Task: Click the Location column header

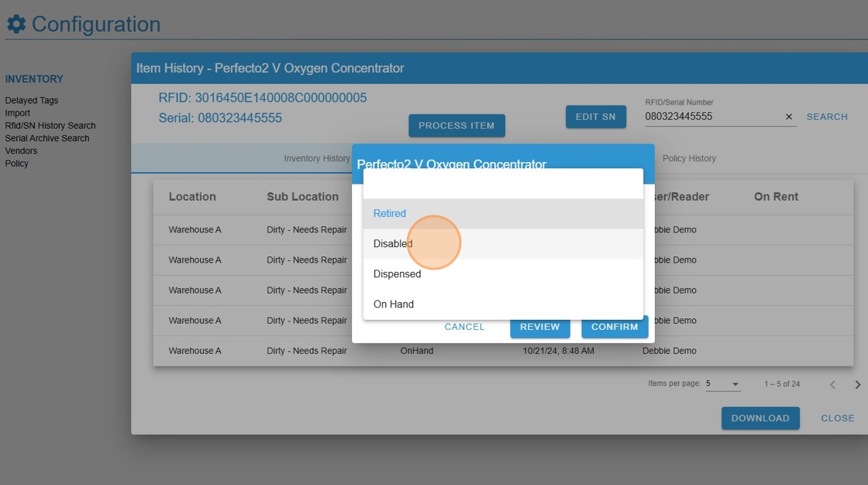Action: [192, 197]
